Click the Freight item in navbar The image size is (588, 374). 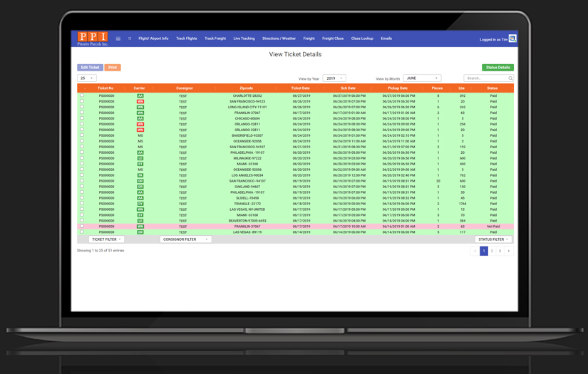(309, 38)
